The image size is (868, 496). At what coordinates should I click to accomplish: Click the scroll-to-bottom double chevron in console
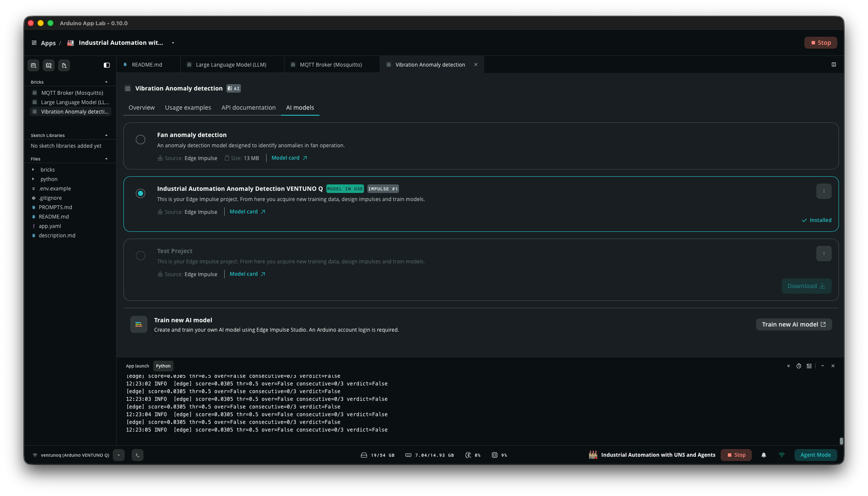[x=789, y=366]
